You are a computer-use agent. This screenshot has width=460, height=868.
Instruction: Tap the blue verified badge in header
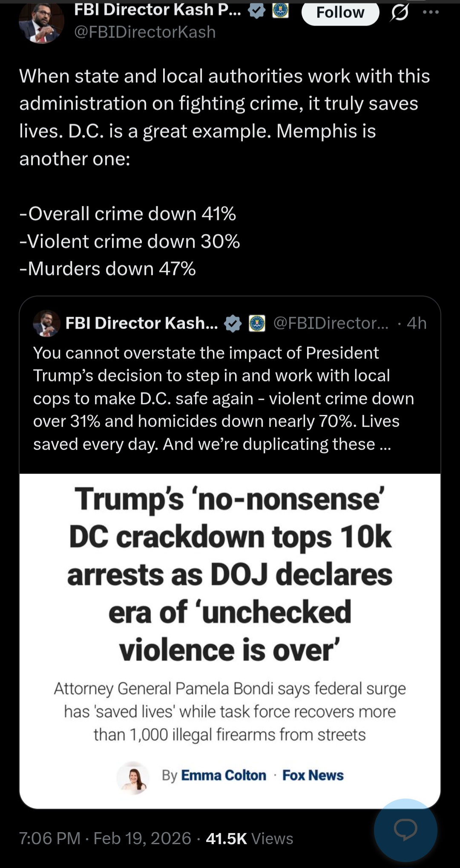pos(256,11)
